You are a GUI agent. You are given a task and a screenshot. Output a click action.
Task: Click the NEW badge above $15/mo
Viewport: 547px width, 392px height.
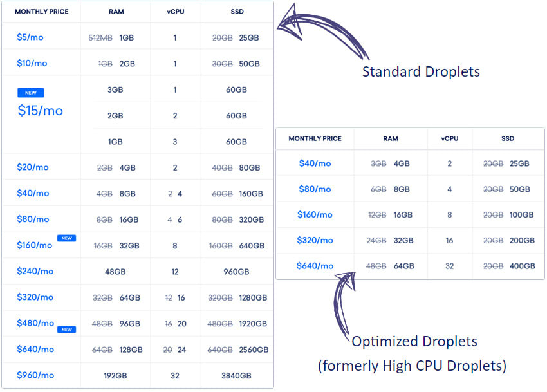click(x=31, y=93)
